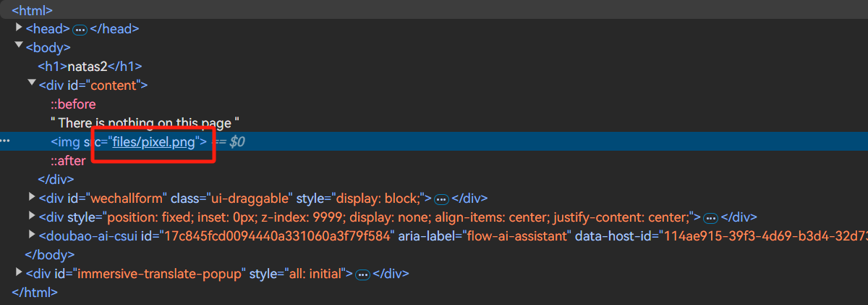Expand the doubao-ai-csui element arrow
Screen dimensions: 868x305
click(x=32, y=234)
